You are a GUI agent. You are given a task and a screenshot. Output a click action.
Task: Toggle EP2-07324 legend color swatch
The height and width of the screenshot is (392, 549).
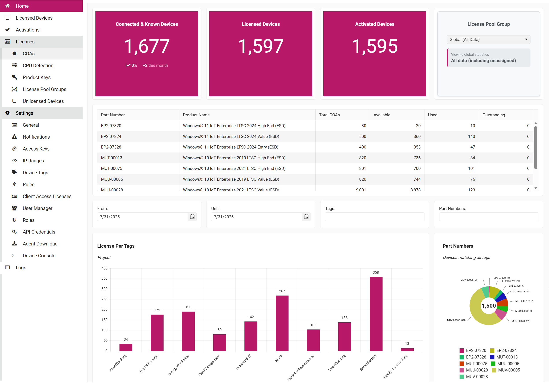pos(492,351)
